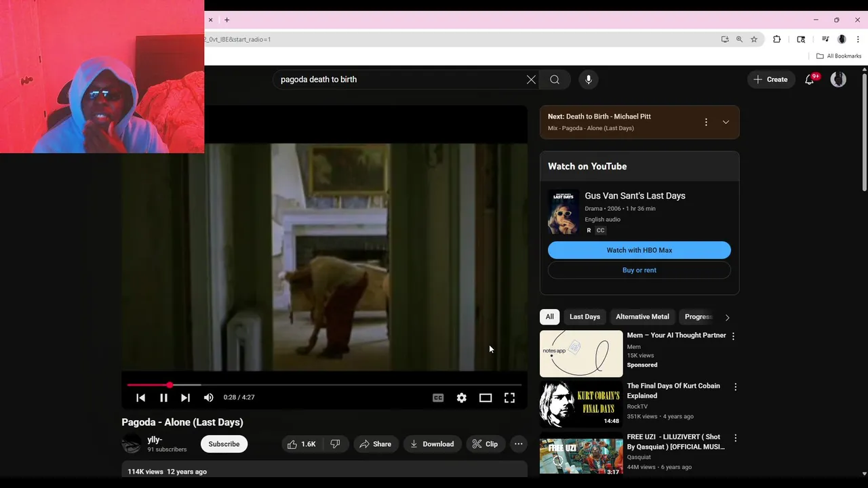Select the Last Days filter chip
The image size is (868, 488).
point(585,317)
